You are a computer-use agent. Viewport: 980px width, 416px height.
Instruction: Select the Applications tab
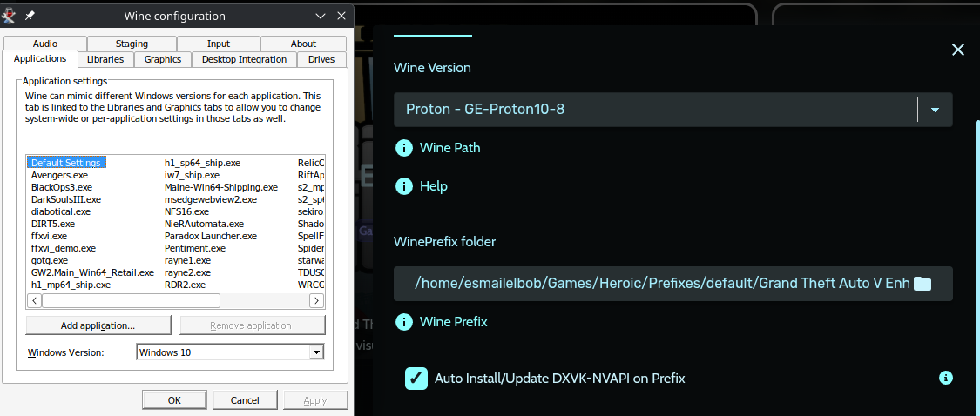coord(40,58)
